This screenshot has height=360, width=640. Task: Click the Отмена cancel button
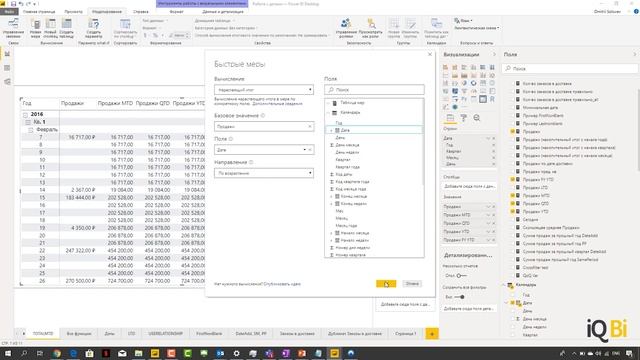(412, 284)
